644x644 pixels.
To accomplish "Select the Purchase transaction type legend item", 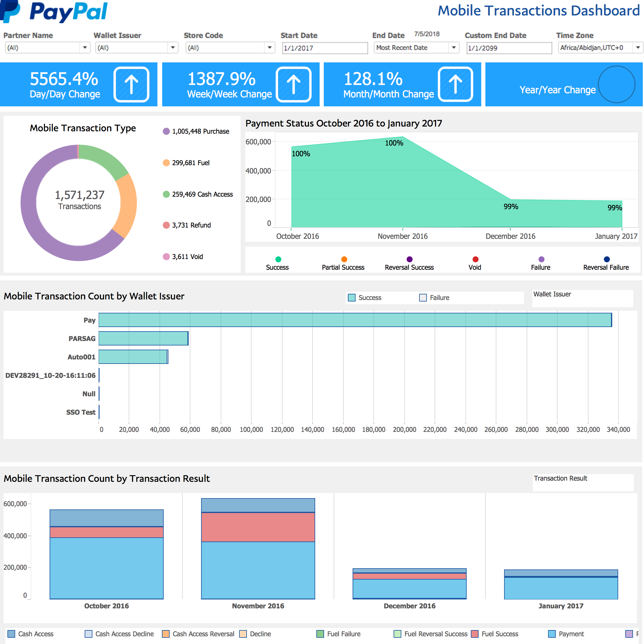I will coord(200,131).
